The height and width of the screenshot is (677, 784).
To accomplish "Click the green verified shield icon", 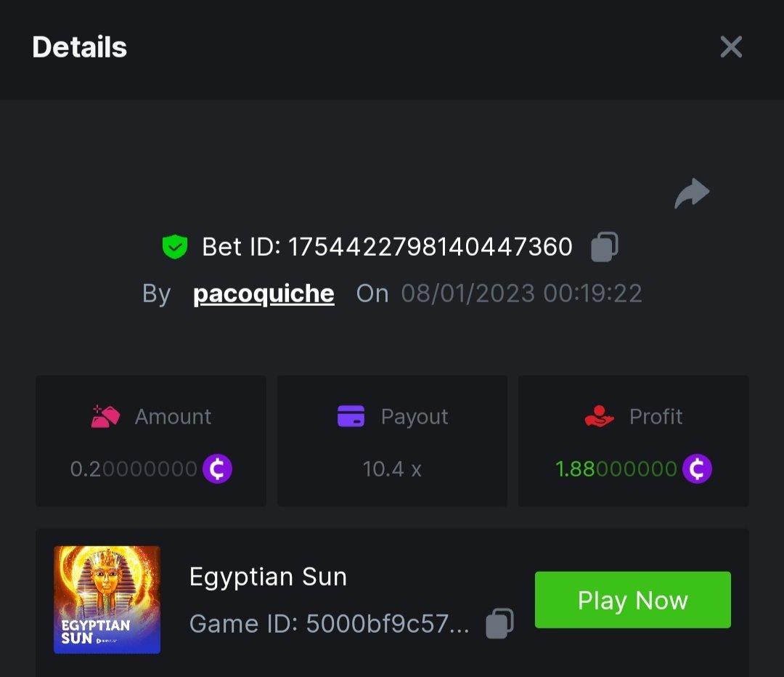I will pos(175,247).
